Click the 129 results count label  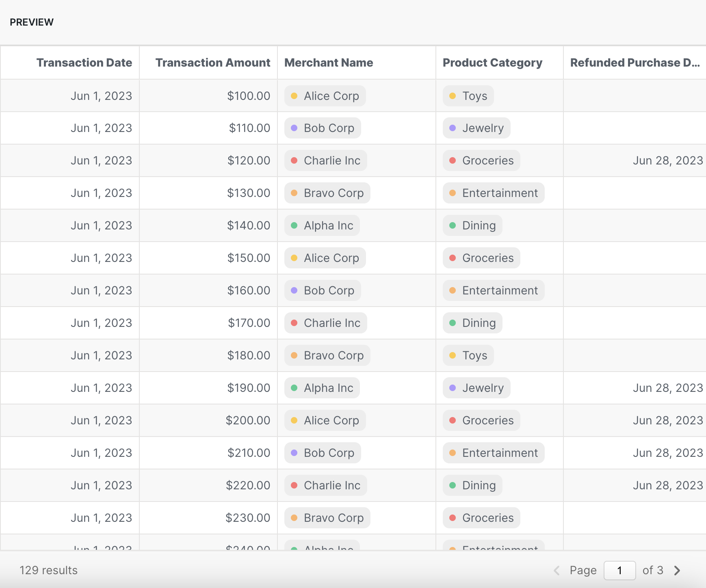49,571
